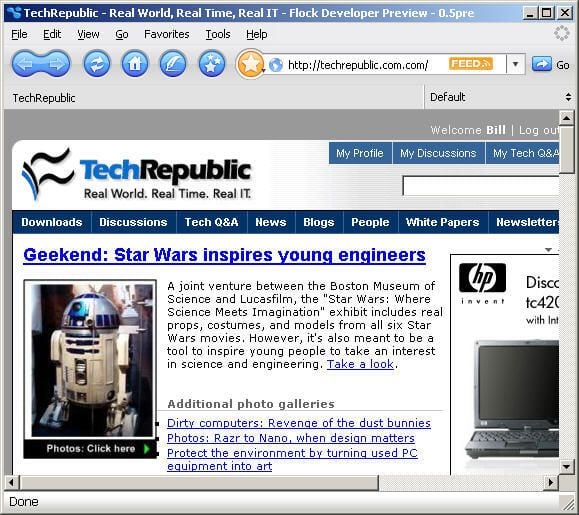This screenshot has width=579, height=515.
Task: Go to the home page icon
Action: pos(135,64)
